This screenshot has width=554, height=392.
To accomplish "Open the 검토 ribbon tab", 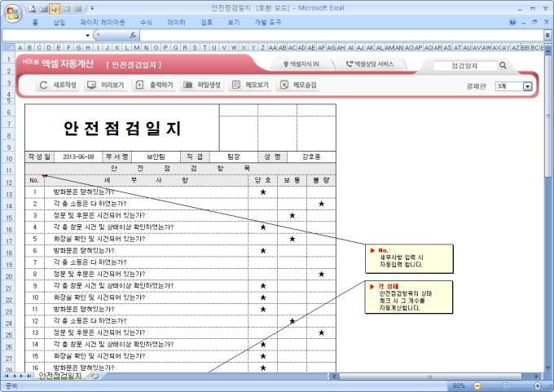I will (x=206, y=22).
